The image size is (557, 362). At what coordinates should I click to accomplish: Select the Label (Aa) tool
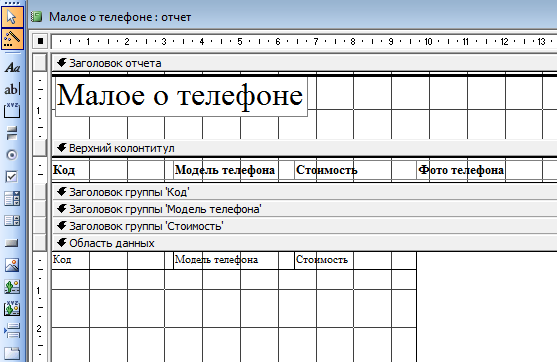click(12, 67)
